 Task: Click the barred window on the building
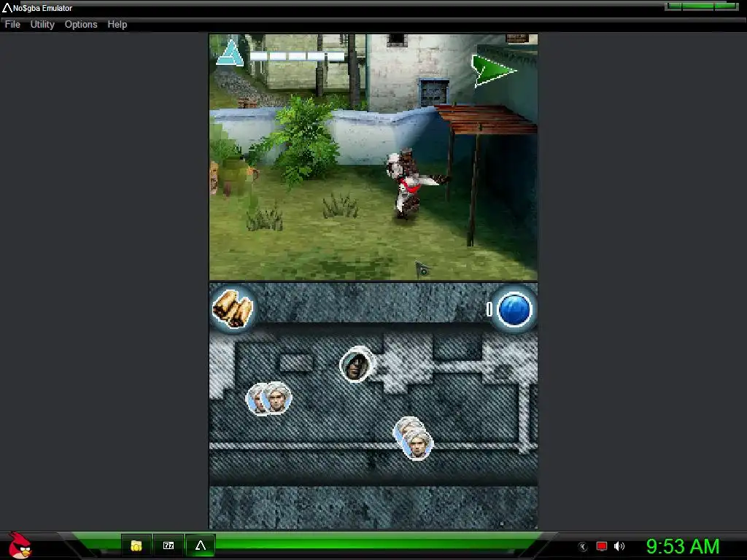click(434, 92)
